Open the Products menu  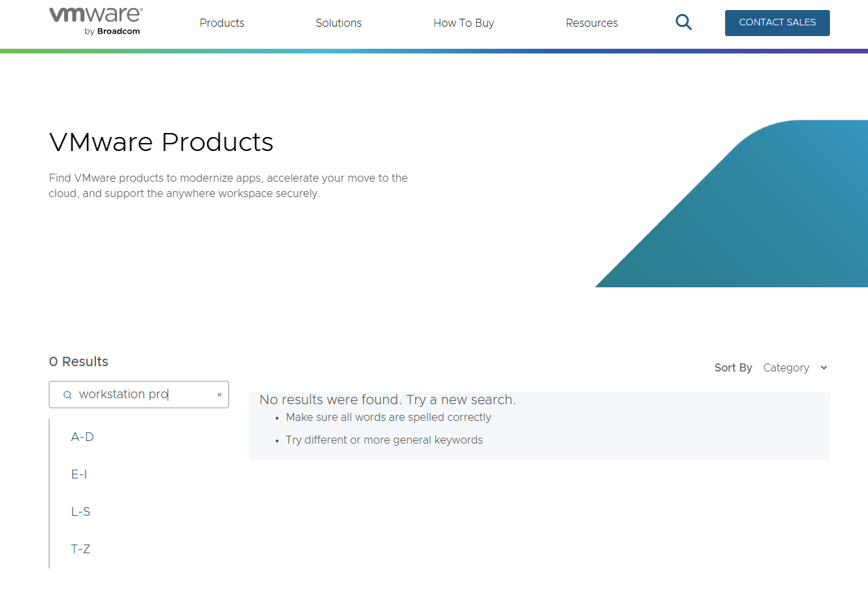(222, 23)
